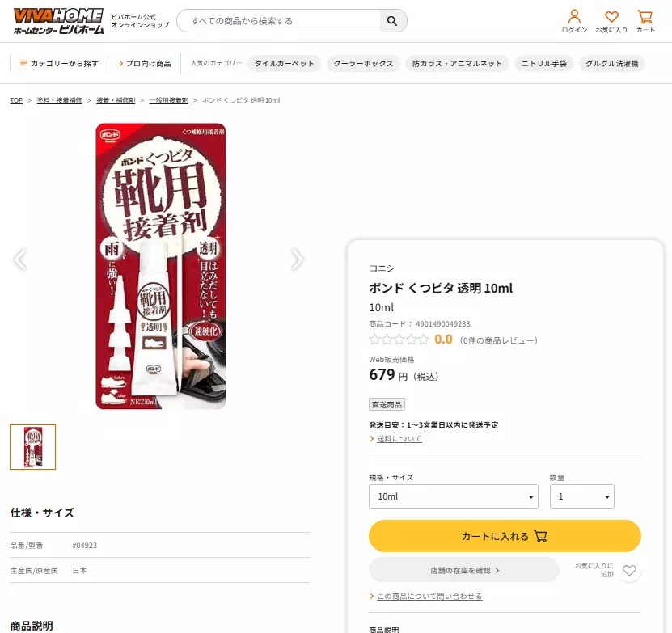Open 送料について shipping link
Screen dimensions: 672x633
pyautogui.click(x=399, y=439)
